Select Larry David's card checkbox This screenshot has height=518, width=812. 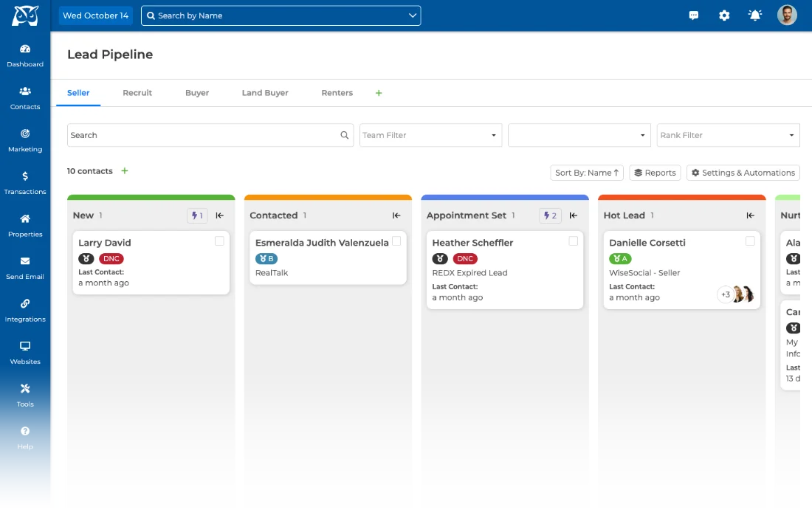click(219, 241)
